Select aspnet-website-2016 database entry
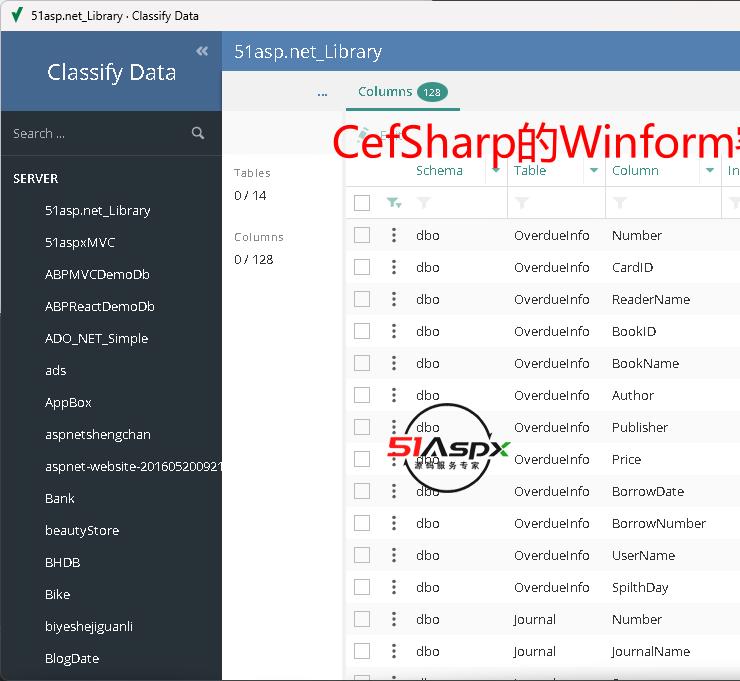This screenshot has width=740, height=681. (133, 467)
